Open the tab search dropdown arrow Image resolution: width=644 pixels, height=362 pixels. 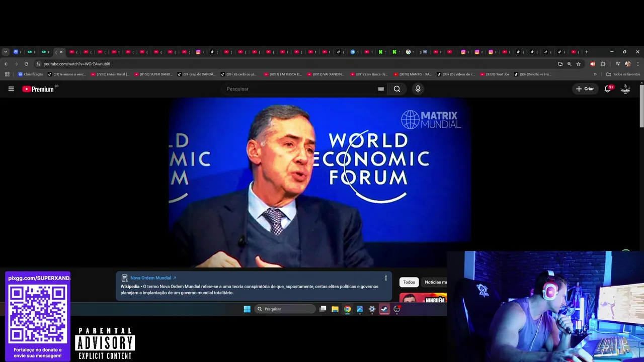pyautogui.click(x=6, y=52)
